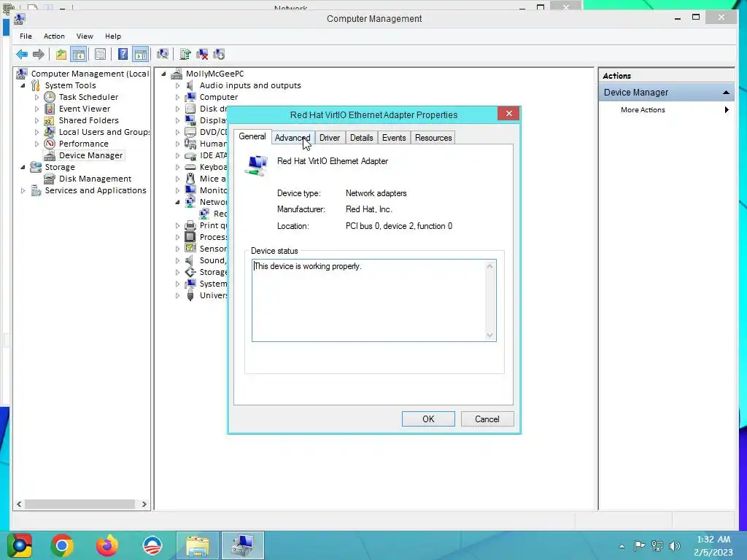Screen dimensions: 747x560
Task: Click the network tray icon
Action: point(657,546)
